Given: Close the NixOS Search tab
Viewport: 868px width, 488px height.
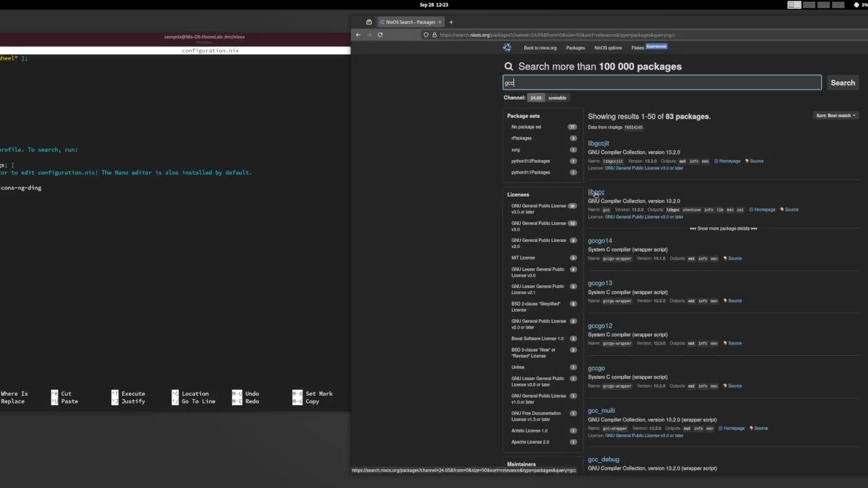Looking at the screenshot, I should [x=439, y=22].
